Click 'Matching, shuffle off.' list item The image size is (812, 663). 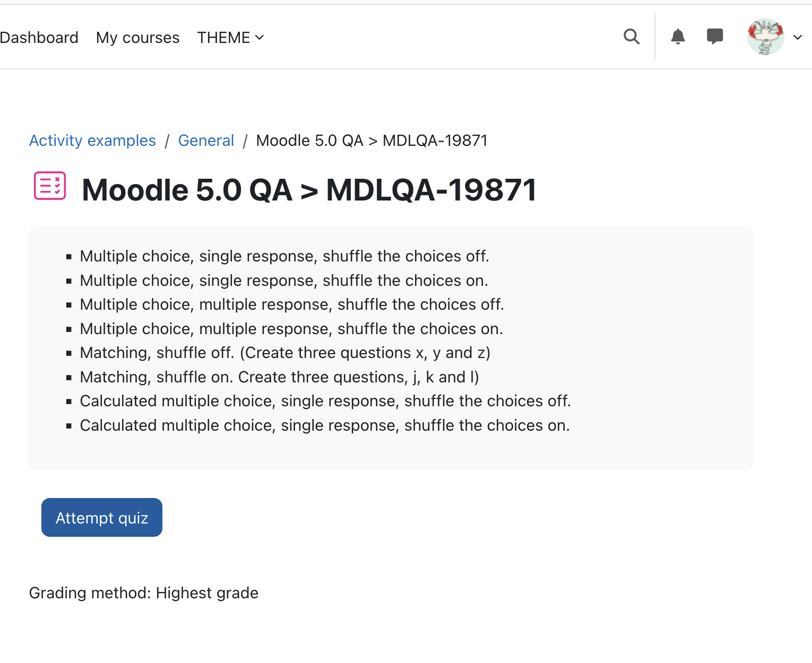pos(285,353)
